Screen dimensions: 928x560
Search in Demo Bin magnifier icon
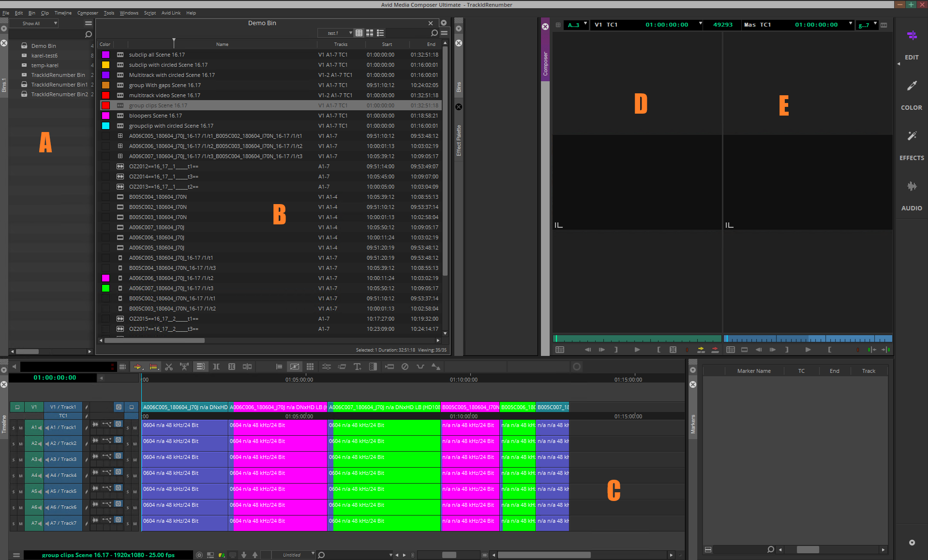pos(434,33)
